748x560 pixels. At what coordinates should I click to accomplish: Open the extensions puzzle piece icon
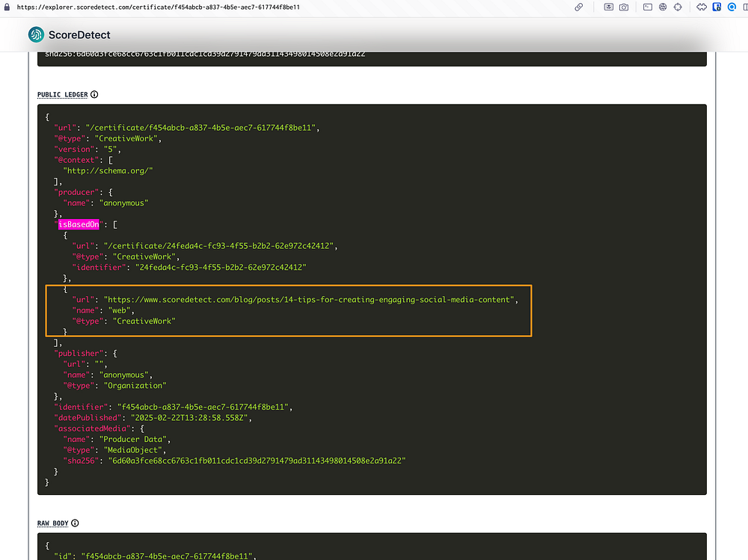(702, 7)
